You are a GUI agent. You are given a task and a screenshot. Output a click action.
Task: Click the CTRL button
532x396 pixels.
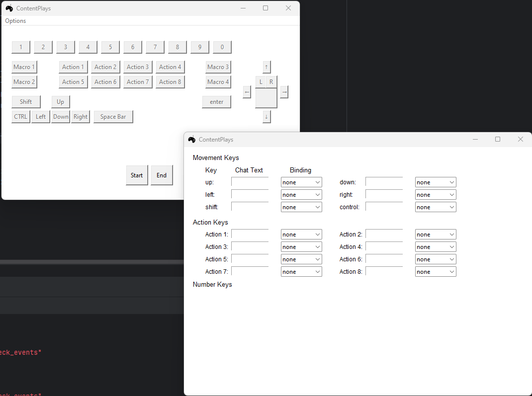[x=21, y=117]
